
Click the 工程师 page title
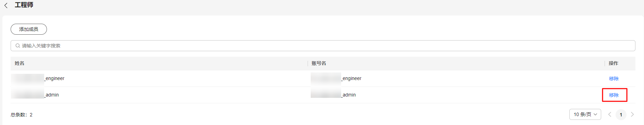tap(24, 5)
